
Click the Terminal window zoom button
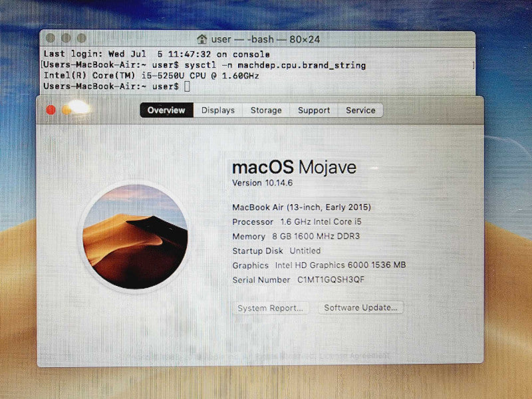coord(81,38)
